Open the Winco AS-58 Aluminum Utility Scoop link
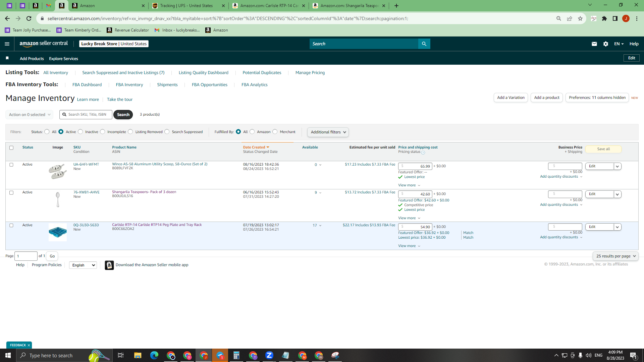 coord(160,164)
